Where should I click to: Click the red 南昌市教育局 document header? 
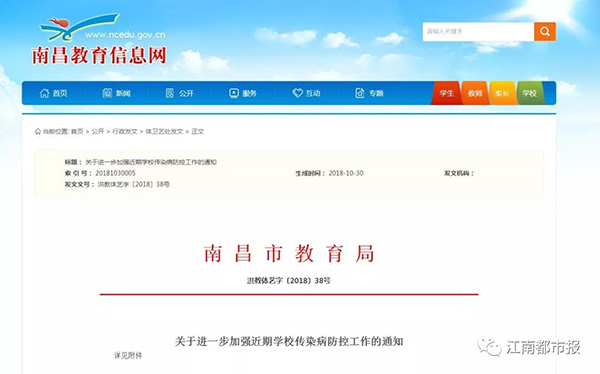point(289,253)
